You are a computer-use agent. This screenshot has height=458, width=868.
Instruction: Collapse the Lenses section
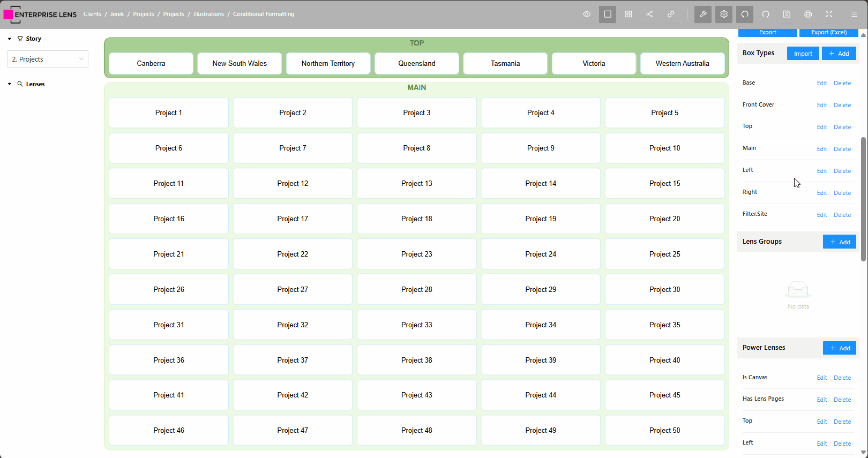pyautogui.click(x=10, y=84)
